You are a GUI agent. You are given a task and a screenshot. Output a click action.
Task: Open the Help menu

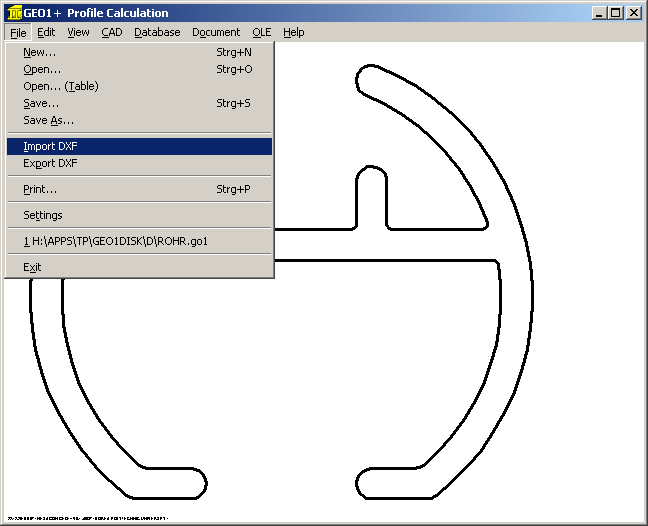point(293,32)
